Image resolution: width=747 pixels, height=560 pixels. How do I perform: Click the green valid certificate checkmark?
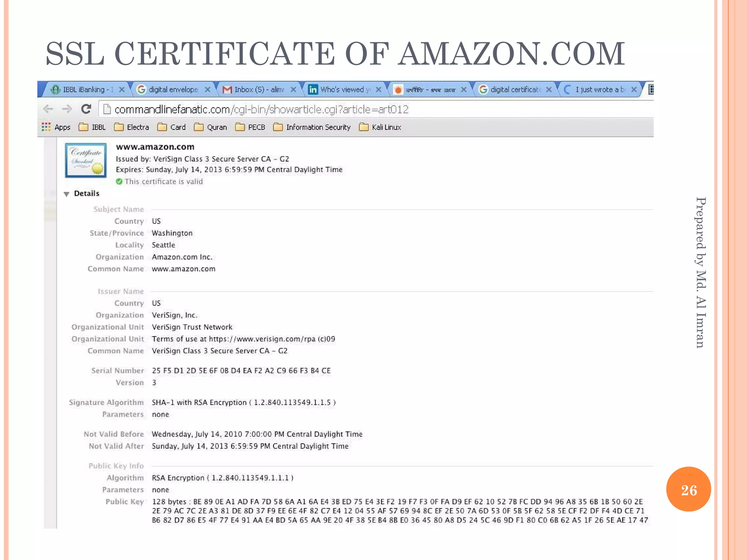coord(119,181)
